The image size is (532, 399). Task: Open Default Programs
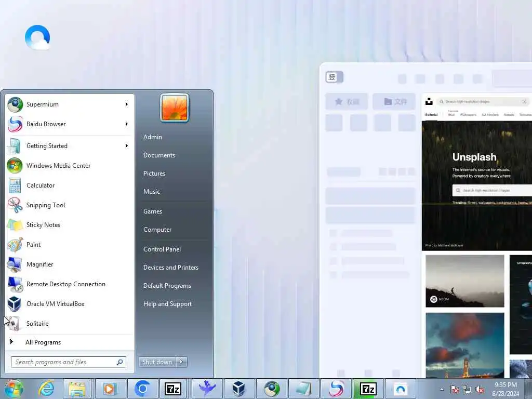click(167, 286)
